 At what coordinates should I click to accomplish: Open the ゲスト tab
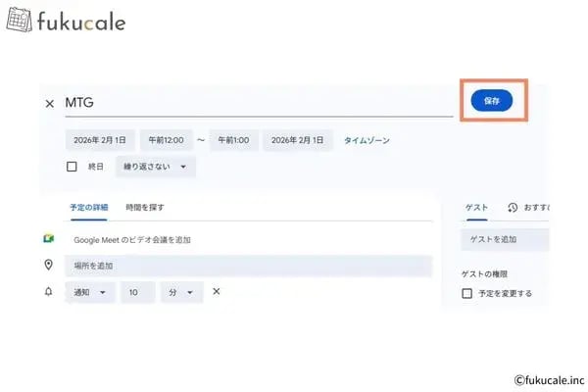(x=477, y=208)
